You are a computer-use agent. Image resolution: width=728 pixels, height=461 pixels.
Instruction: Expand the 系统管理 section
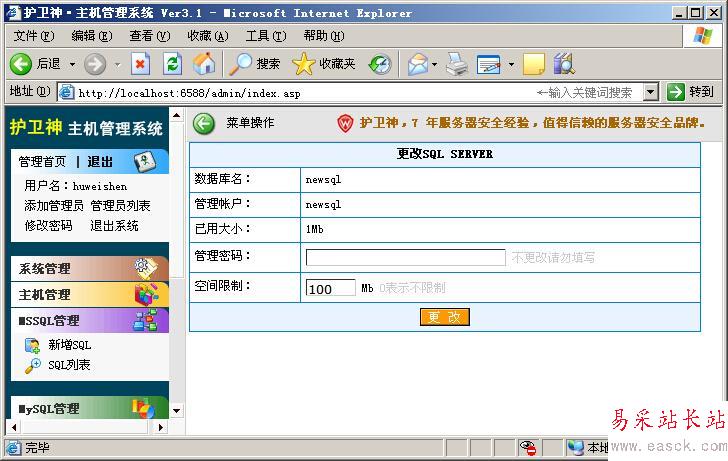coord(89,268)
